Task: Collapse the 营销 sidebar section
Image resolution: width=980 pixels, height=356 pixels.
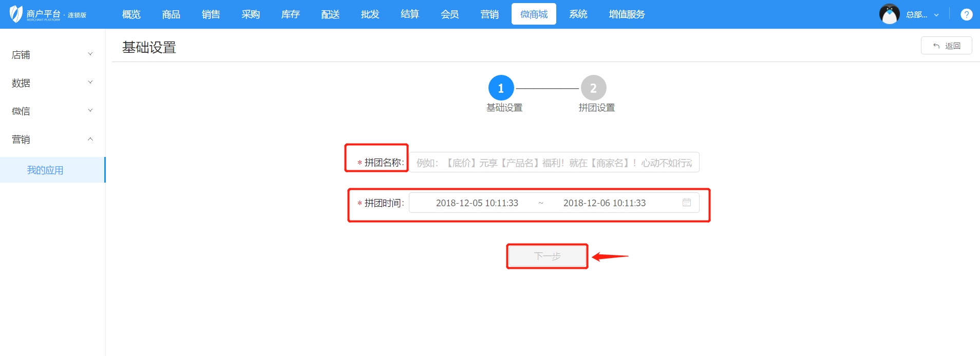Action: coord(51,140)
